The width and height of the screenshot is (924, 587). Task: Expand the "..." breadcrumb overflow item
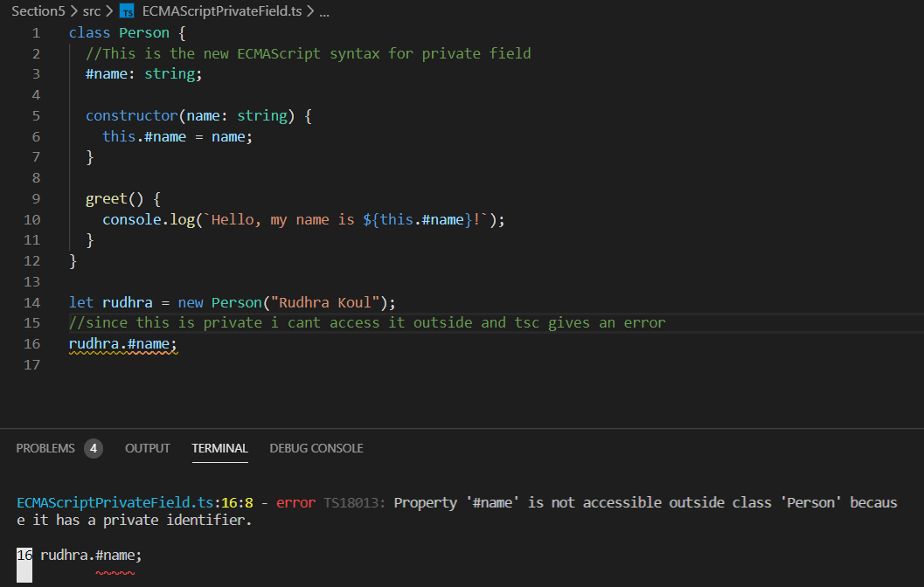pyautogui.click(x=323, y=11)
